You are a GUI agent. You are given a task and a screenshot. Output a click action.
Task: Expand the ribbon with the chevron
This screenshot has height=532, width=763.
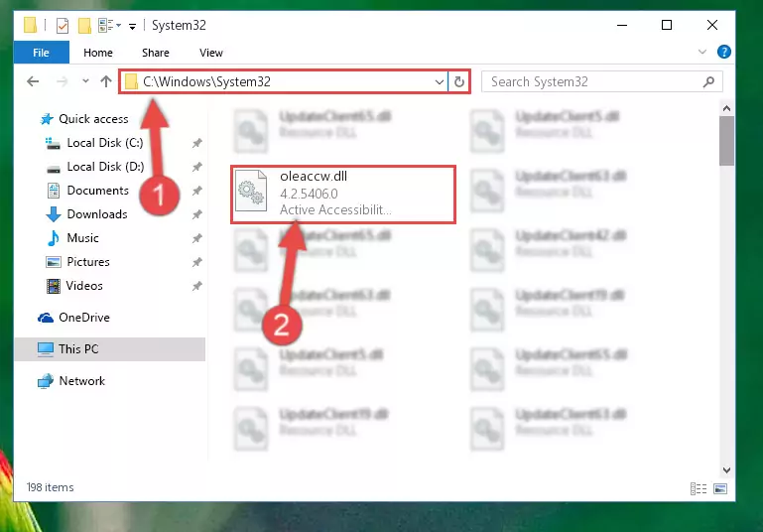(702, 52)
